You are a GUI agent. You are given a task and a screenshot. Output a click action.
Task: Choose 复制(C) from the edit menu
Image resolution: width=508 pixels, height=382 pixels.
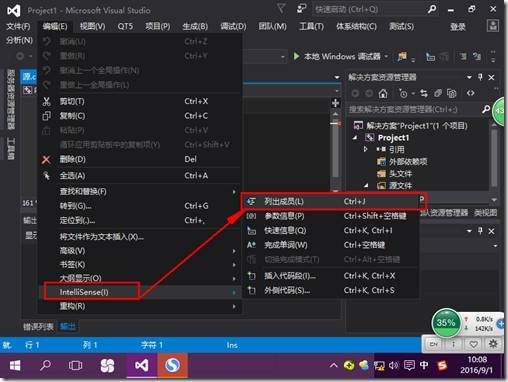140,116
